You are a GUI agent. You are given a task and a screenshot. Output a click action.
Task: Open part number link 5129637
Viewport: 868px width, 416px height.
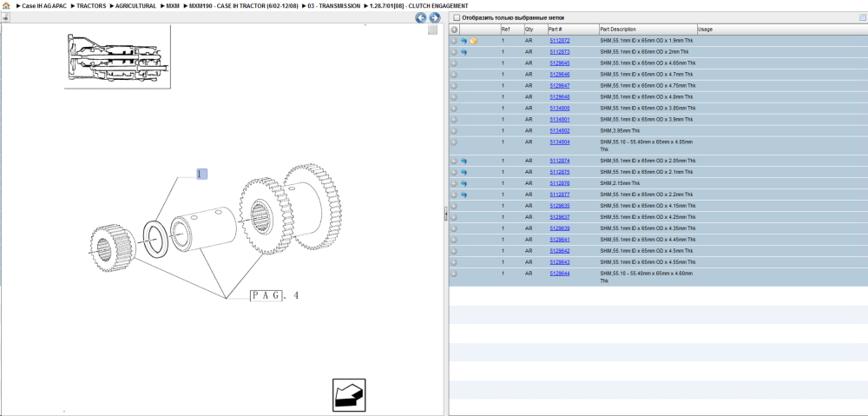pos(560,217)
